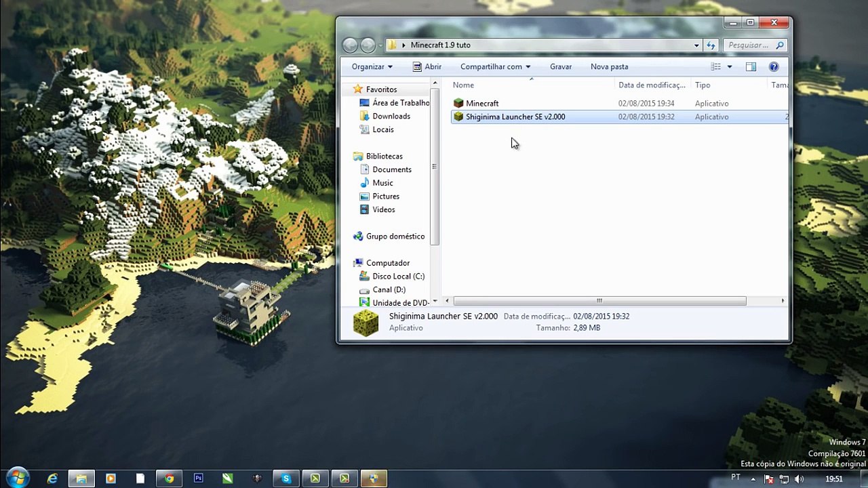Open the Pictures library

(386, 196)
